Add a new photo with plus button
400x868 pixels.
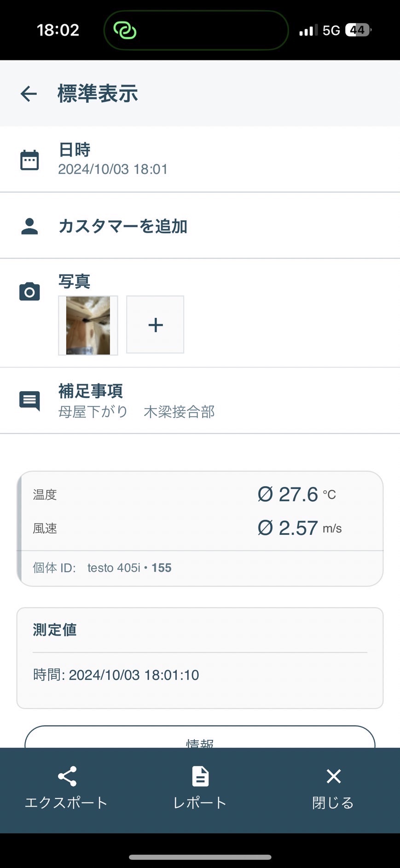click(x=155, y=325)
